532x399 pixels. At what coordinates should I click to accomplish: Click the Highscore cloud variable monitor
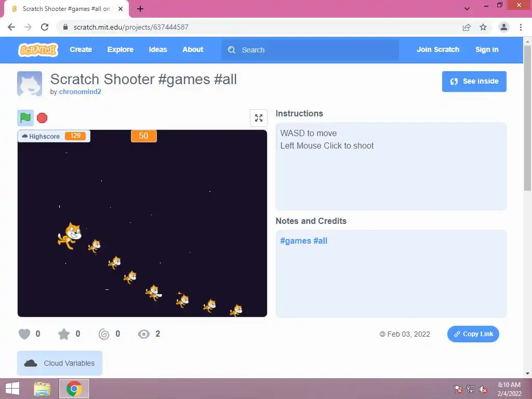[x=54, y=137]
